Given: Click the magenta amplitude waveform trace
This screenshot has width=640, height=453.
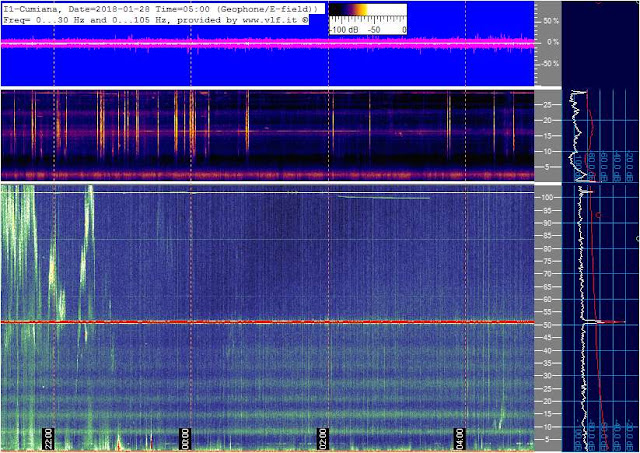Looking at the screenshot, I should coord(267,43).
